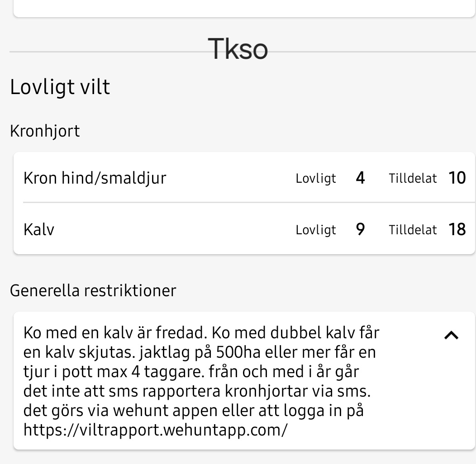Tap the Kronhjort category label
The image size is (476, 464).
point(45,132)
